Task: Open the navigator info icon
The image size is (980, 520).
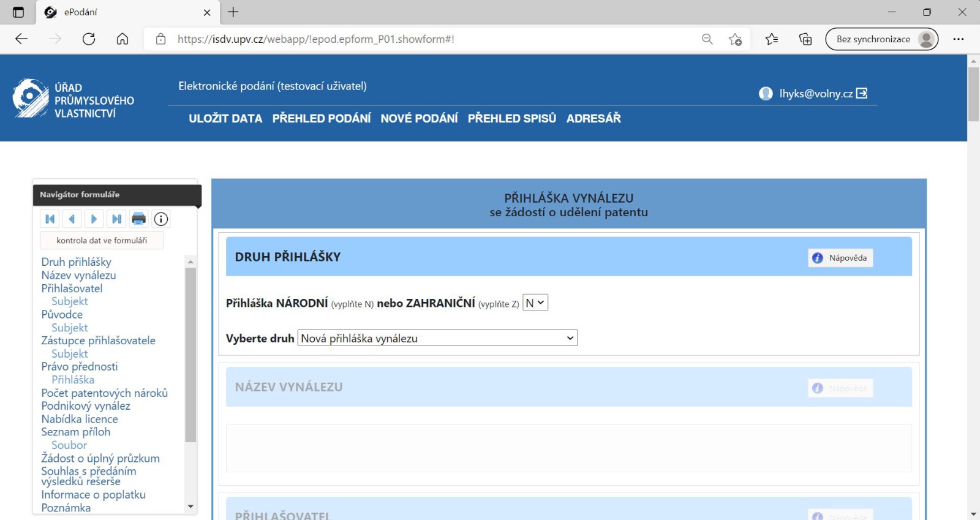Action: 160,219
